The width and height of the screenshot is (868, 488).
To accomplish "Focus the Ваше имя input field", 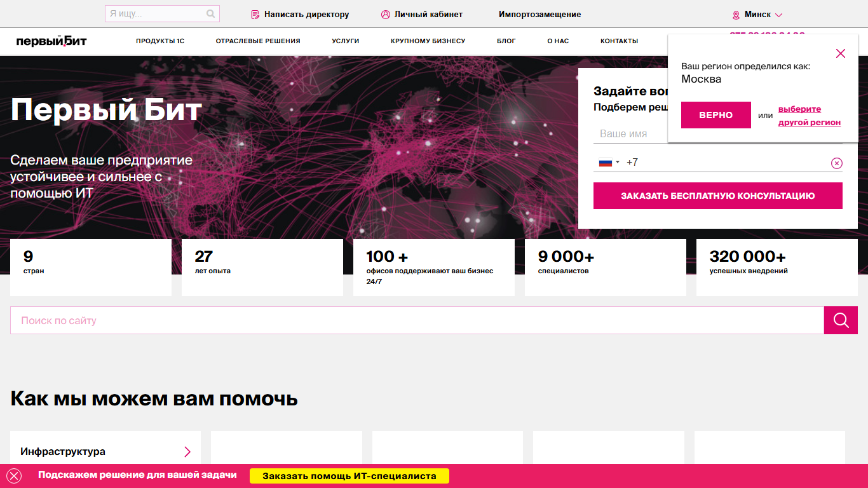I will 718,134.
